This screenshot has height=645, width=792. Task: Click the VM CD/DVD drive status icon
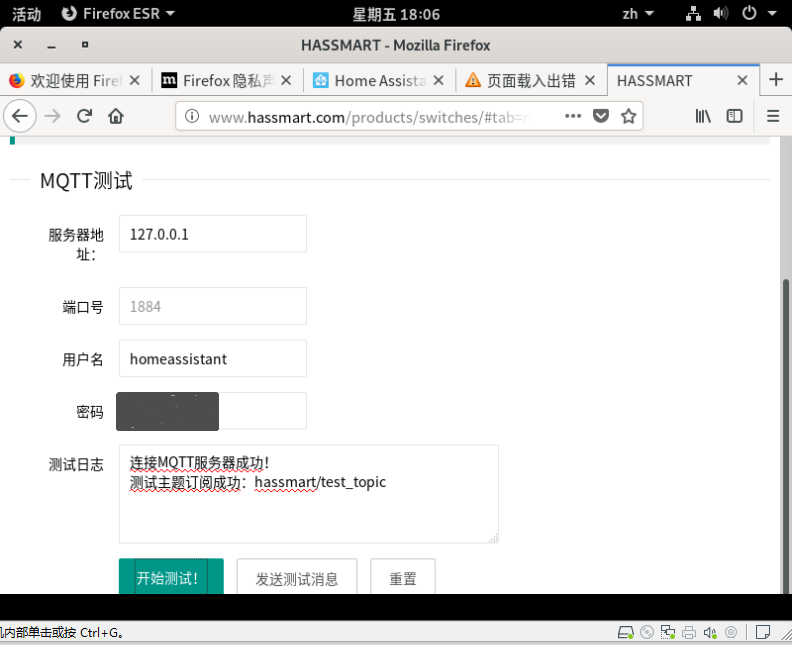click(x=647, y=632)
